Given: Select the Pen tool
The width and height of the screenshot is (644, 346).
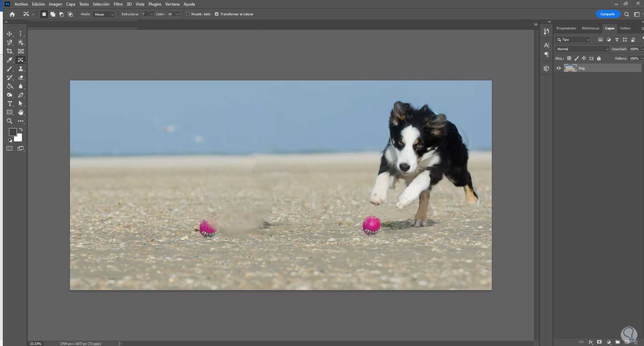Looking at the screenshot, I should (21, 95).
